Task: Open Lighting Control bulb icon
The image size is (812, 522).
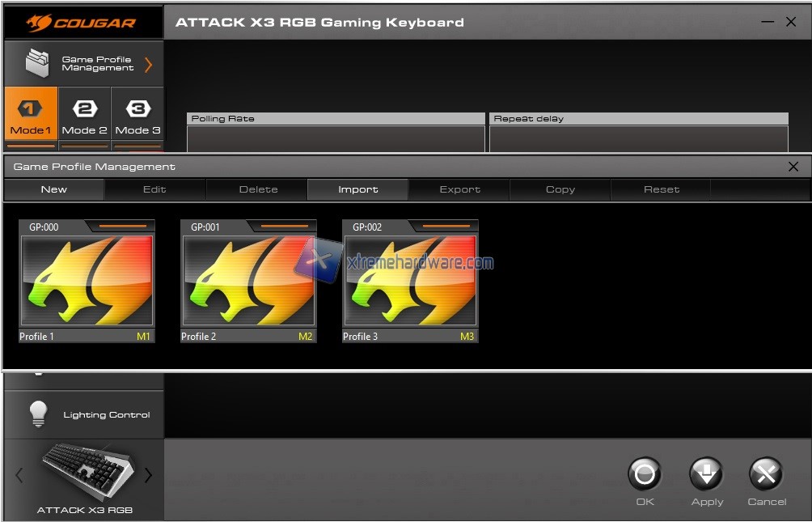Action: click(38, 414)
